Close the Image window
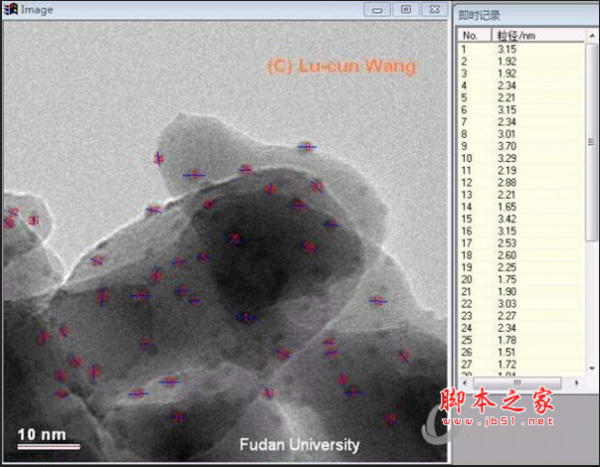Screen dimensions: 600x467 click(x=434, y=10)
